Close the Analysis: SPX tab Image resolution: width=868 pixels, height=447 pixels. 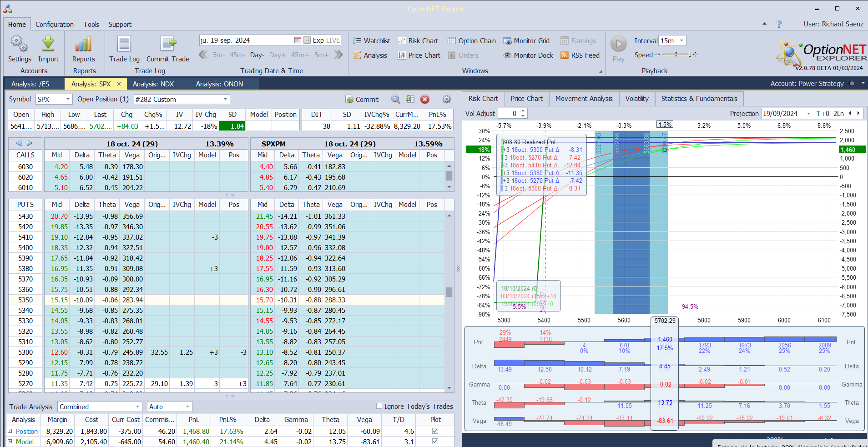click(x=119, y=84)
